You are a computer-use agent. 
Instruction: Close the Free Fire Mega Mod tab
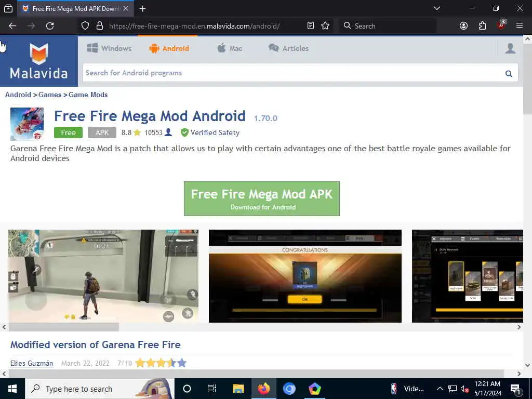(126, 9)
